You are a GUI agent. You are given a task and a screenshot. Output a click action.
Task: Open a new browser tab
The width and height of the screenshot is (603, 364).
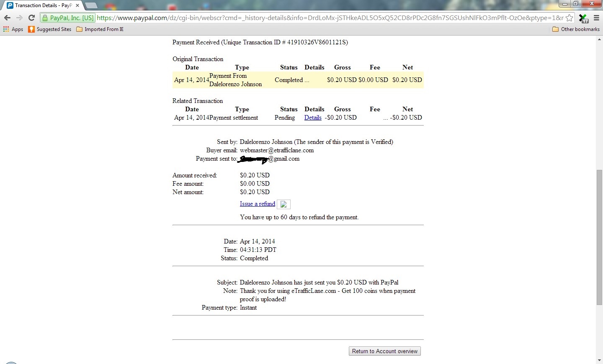[x=91, y=5]
